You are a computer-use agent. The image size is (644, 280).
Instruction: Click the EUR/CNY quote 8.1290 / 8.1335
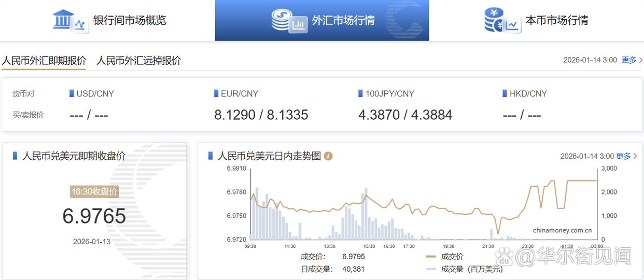tap(261, 115)
